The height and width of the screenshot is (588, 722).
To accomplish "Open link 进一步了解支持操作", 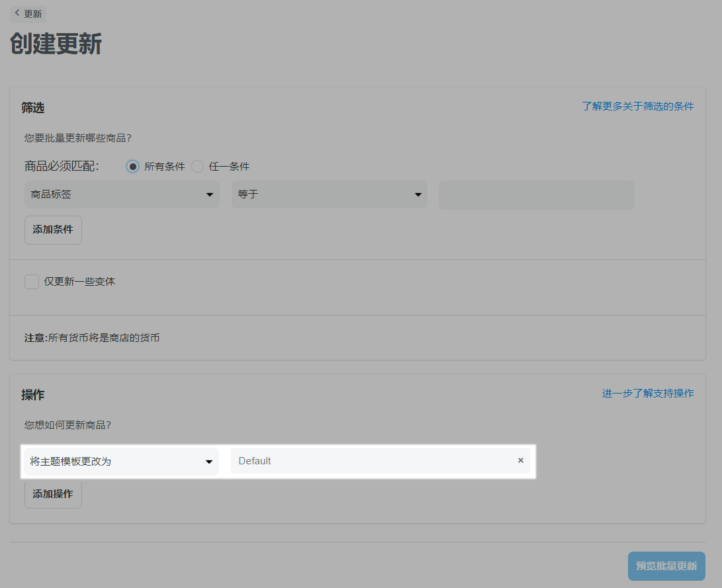I will [648, 394].
